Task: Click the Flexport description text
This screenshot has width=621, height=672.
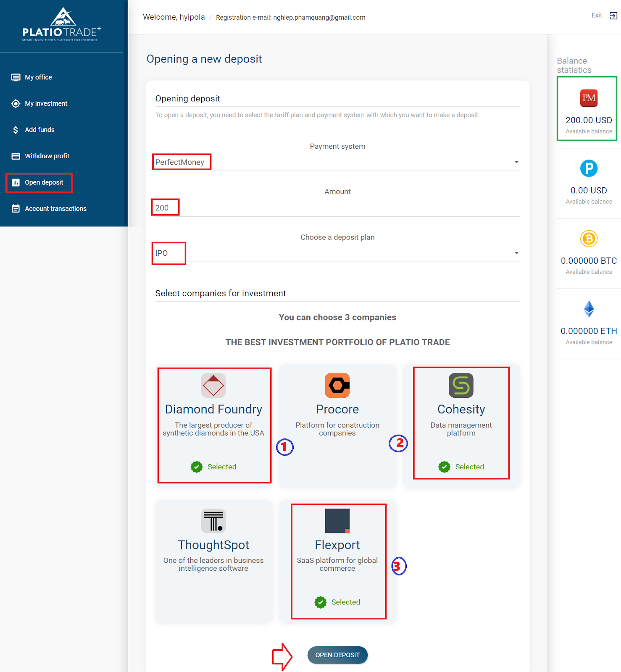Action: coord(337,564)
